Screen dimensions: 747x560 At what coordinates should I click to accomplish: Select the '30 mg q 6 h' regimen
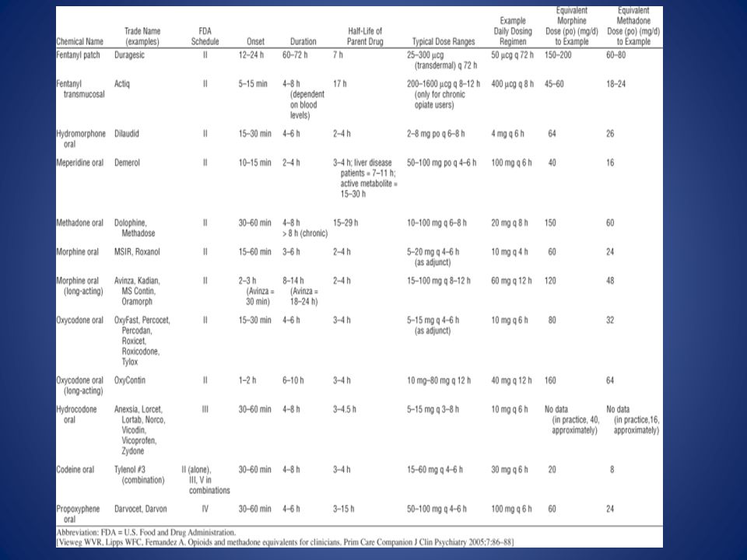pyautogui.click(x=509, y=469)
